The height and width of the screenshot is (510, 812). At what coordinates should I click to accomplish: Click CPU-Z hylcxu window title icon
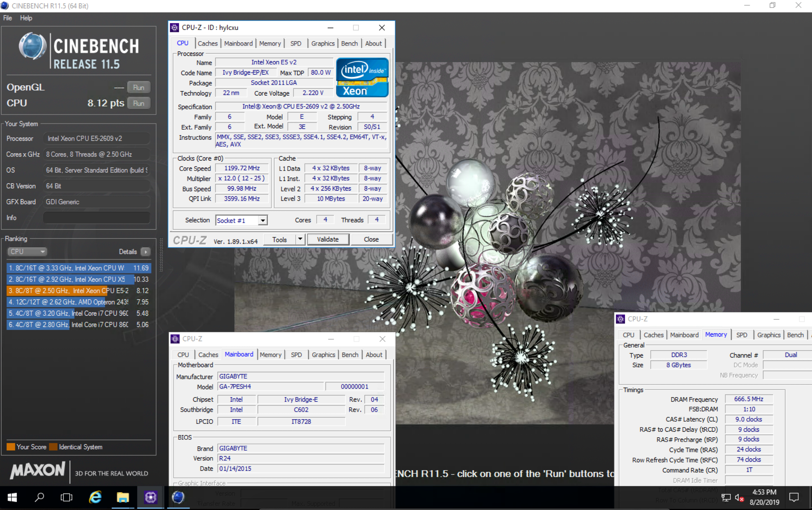tap(175, 28)
